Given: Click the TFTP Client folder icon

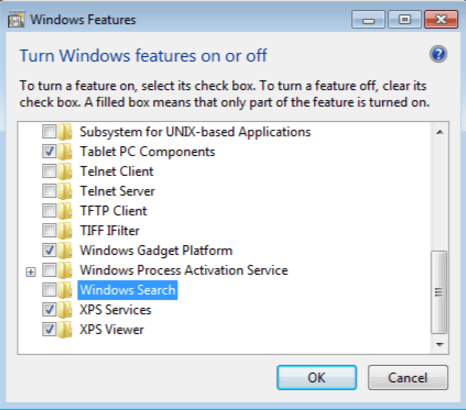Looking at the screenshot, I should (65, 211).
